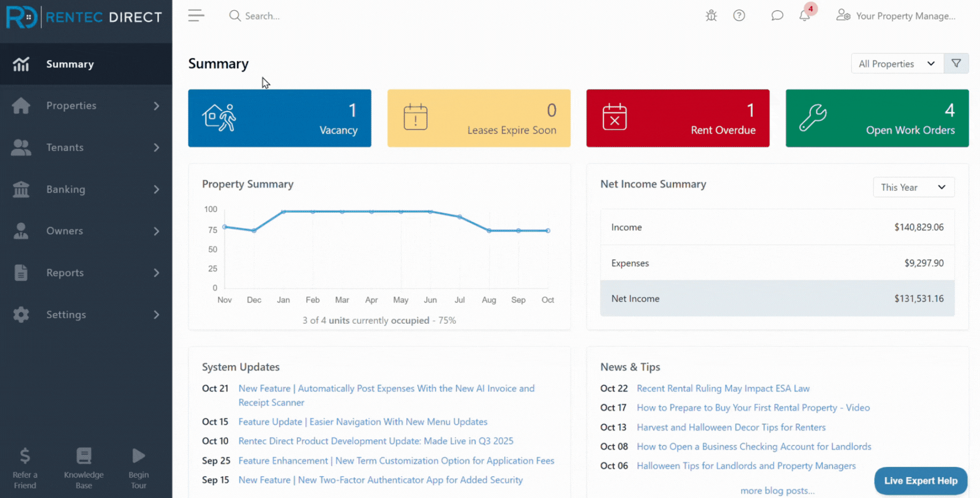
Task: Click the Rent Overdue calendar icon
Action: (x=615, y=117)
